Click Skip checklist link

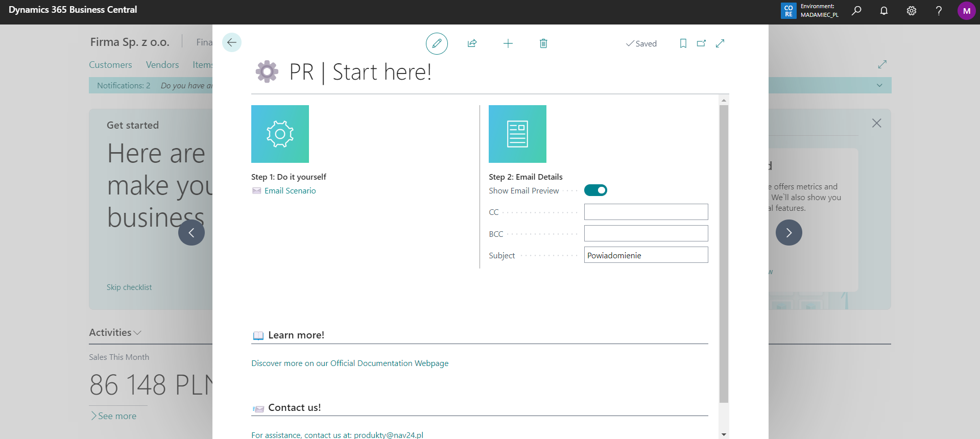click(129, 287)
